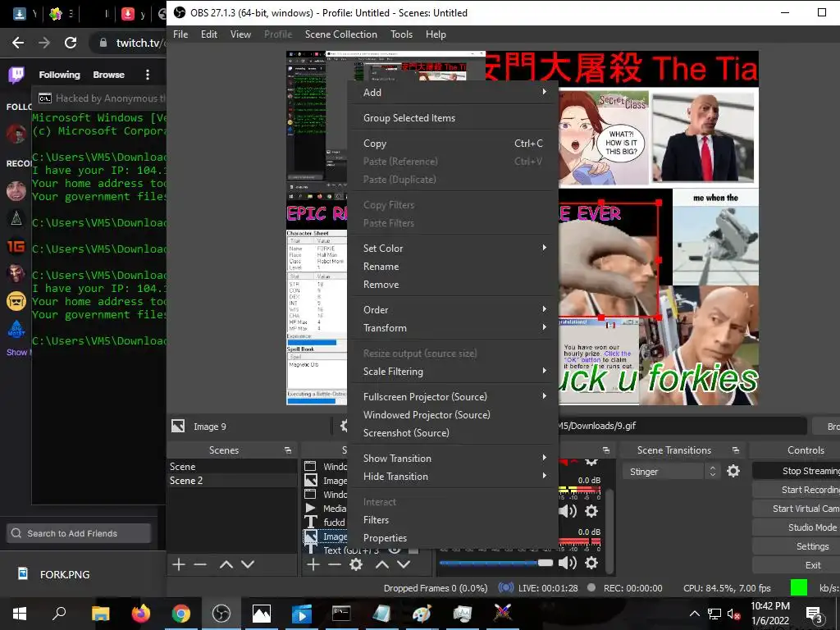840x630 pixels.
Task: Open Properties from the context menu
Action: pyautogui.click(x=453, y=538)
